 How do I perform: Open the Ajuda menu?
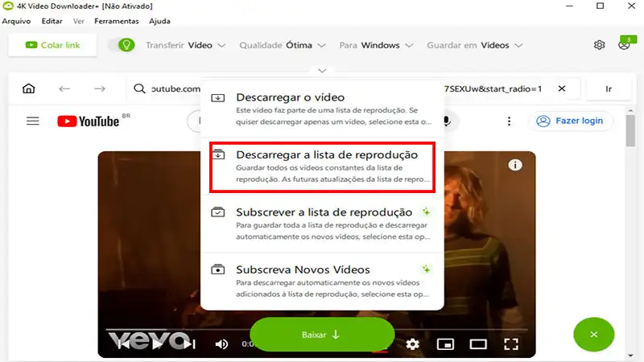coord(159,21)
